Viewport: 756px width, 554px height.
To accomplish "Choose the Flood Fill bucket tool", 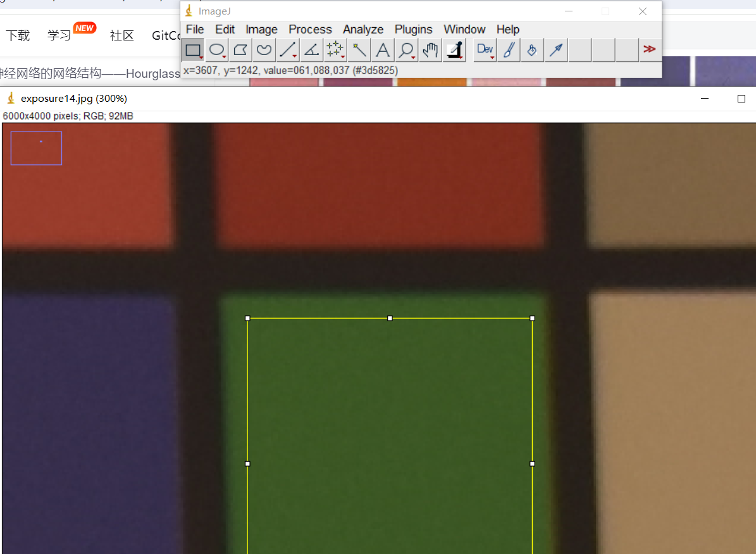I will click(x=532, y=50).
